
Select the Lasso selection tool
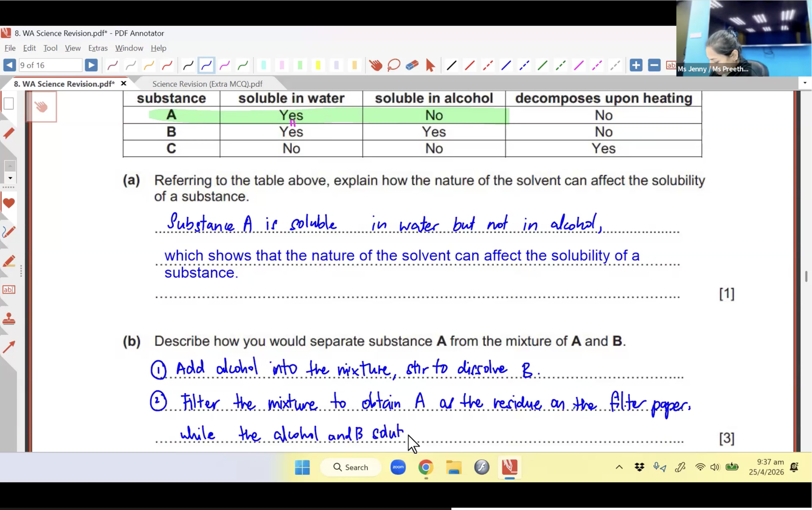tap(394, 66)
